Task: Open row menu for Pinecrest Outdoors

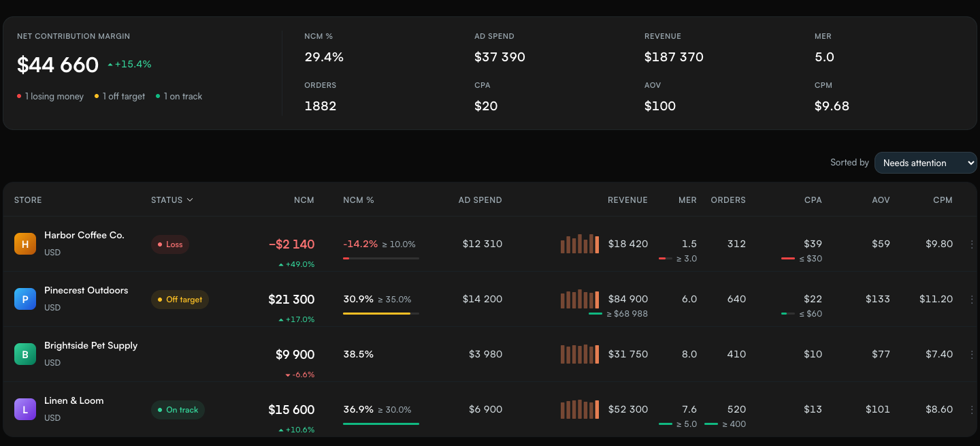Action: 971,299
